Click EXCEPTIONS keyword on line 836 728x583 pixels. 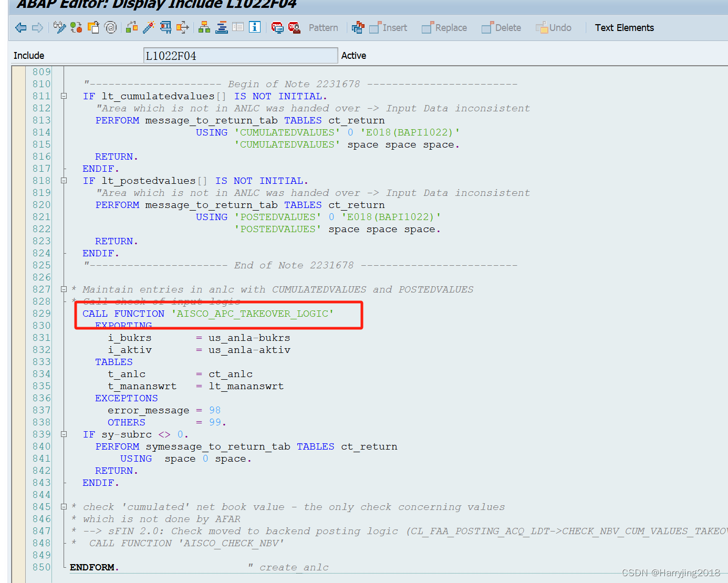click(127, 398)
